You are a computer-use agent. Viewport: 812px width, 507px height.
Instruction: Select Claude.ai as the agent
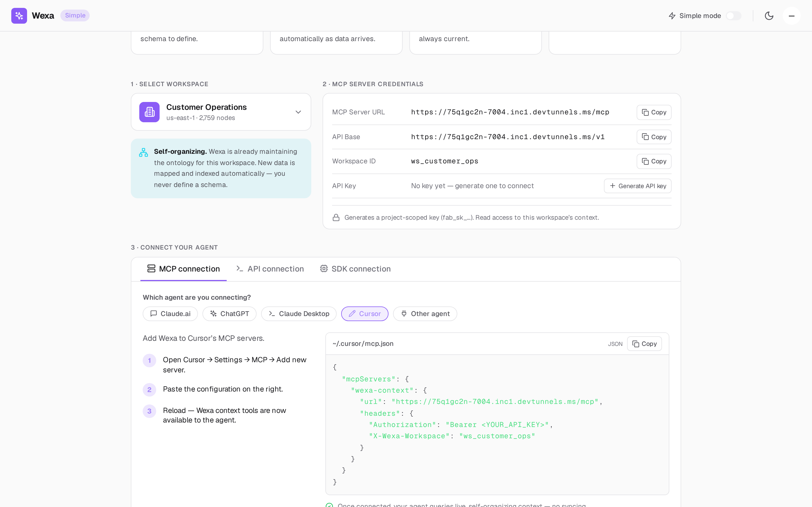[x=170, y=314]
